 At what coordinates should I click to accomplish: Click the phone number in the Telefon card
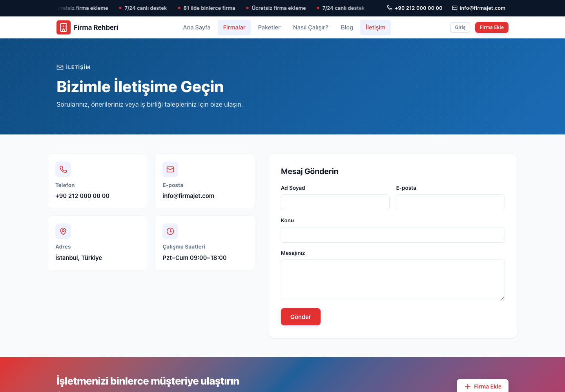click(82, 196)
